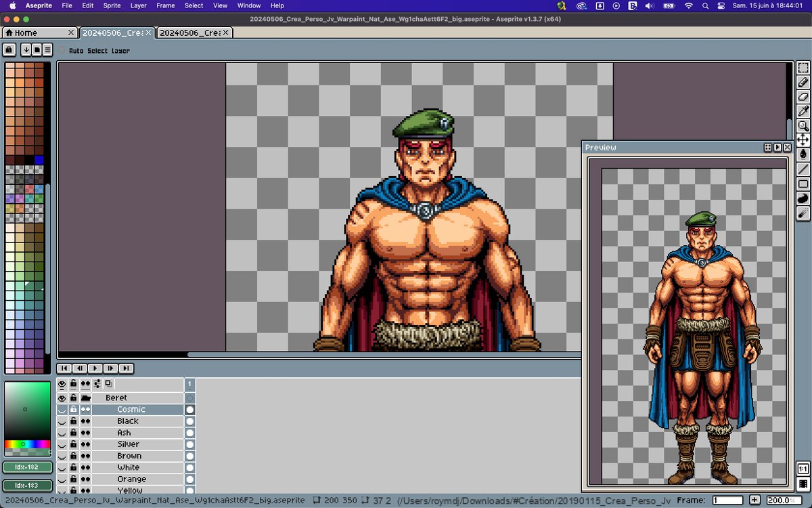
Task: Click the palette sort arrow button
Action: (26, 49)
